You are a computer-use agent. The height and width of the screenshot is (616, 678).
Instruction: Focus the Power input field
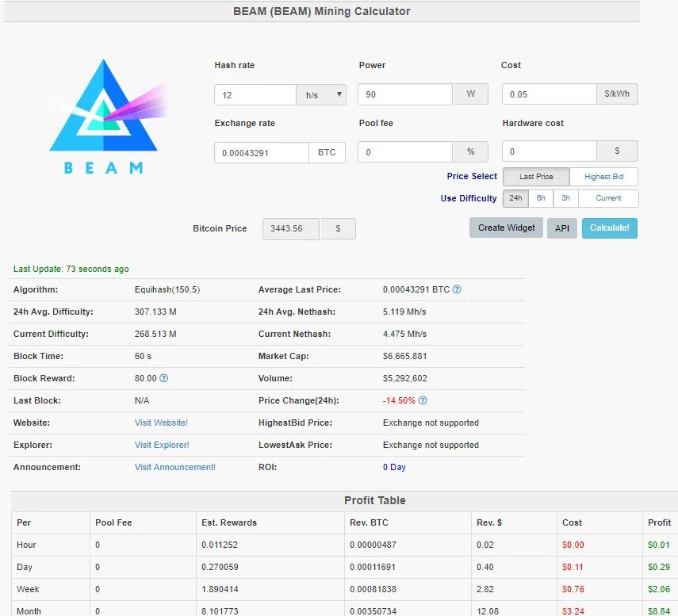coord(405,94)
